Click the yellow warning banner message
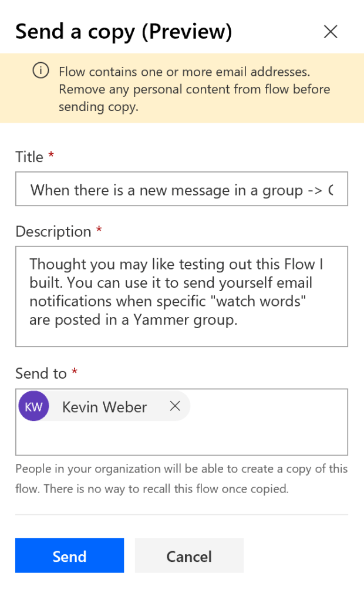This screenshot has width=364, height=600. tap(194, 89)
